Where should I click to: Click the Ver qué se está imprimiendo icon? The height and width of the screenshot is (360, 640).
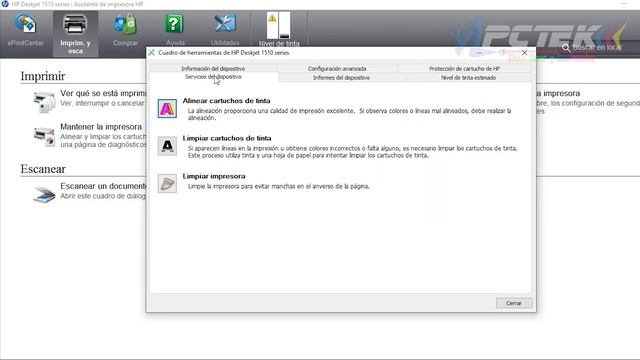pos(44,102)
